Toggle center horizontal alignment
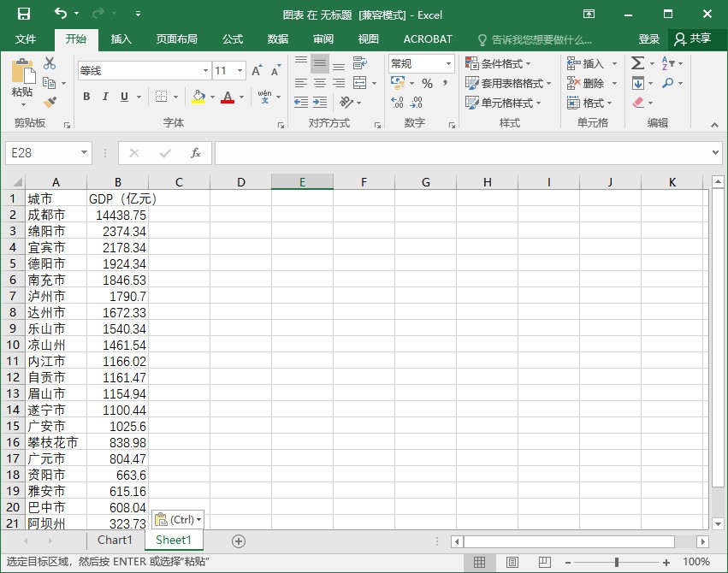 coord(319,83)
